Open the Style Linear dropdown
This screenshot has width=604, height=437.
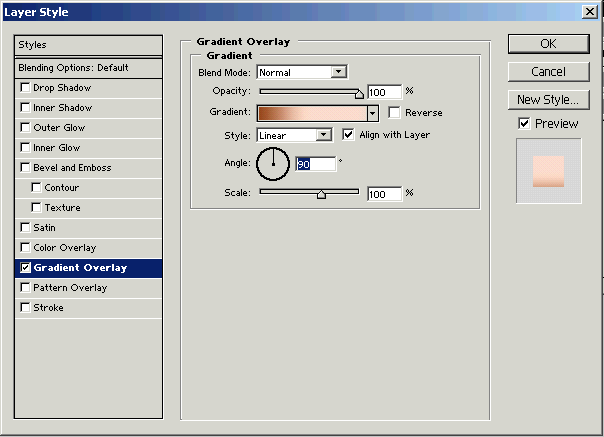click(x=324, y=135)
